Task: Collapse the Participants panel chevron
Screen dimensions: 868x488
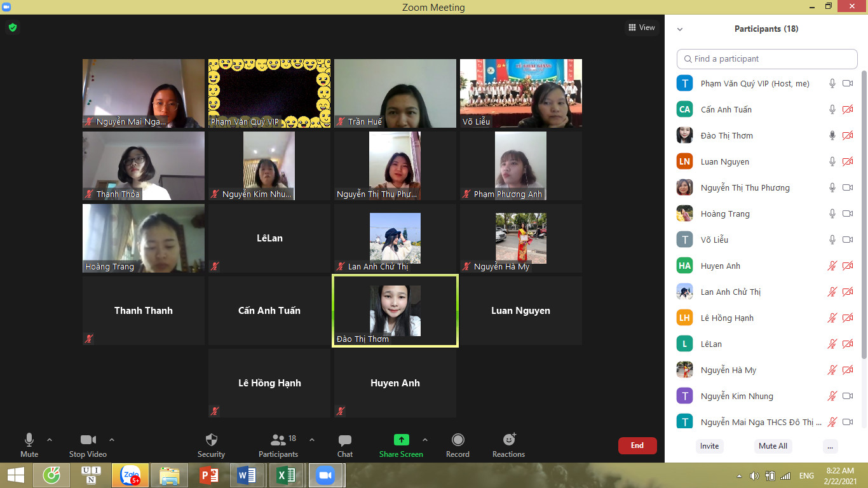Action: 680,29
